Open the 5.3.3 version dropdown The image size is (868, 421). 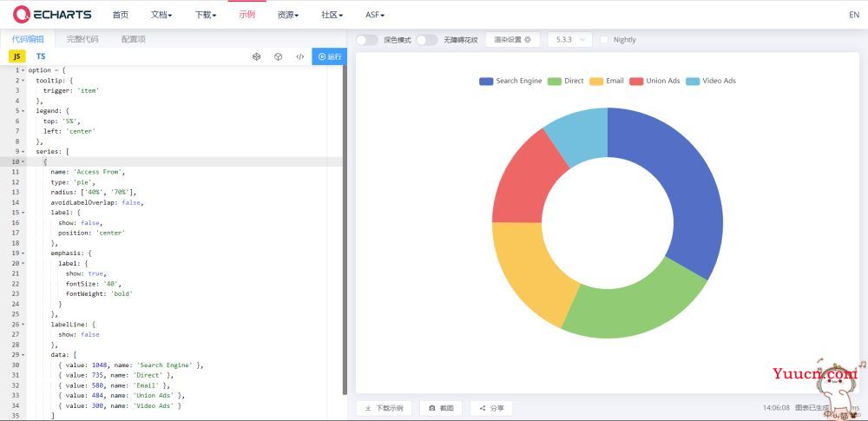pyautogui.click(x=569, y=39)
